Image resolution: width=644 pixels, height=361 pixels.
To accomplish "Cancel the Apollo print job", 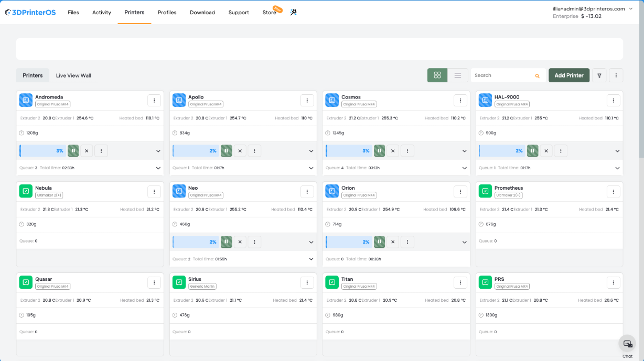I will [240, 151].
